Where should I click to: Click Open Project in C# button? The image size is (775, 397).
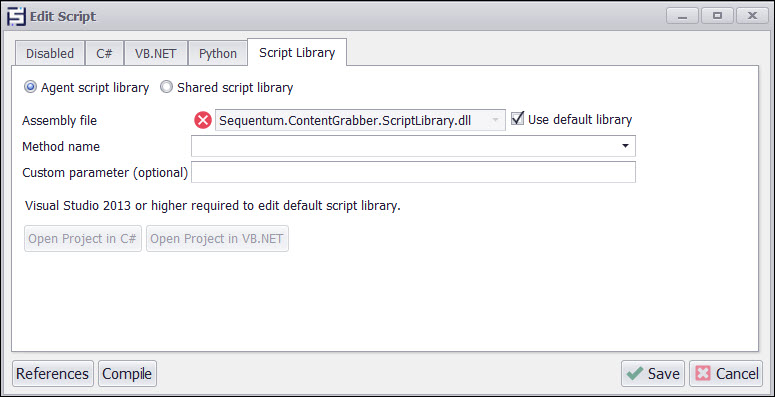point(83,239)
